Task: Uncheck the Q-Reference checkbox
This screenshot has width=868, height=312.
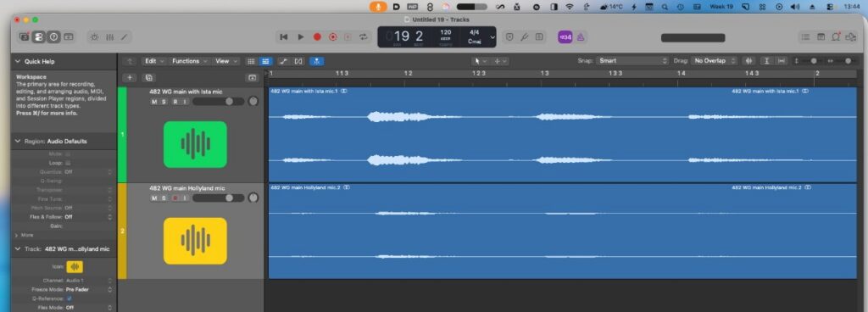Action: (69, 298)
